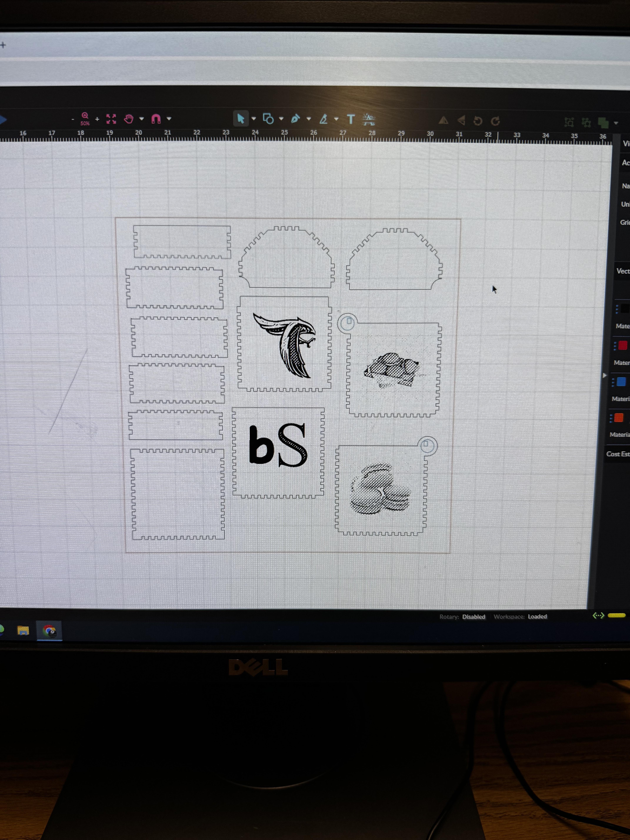630x840 pixels.
Task: Click the green combine shapes icon
Action: coord(603,123)
